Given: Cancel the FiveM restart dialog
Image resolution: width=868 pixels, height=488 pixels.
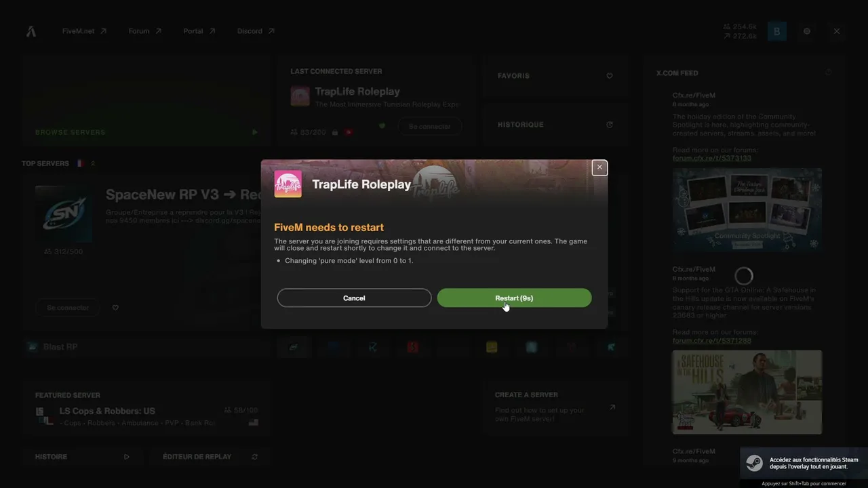Looking at the screenshot, I should [x=354, y=298].
